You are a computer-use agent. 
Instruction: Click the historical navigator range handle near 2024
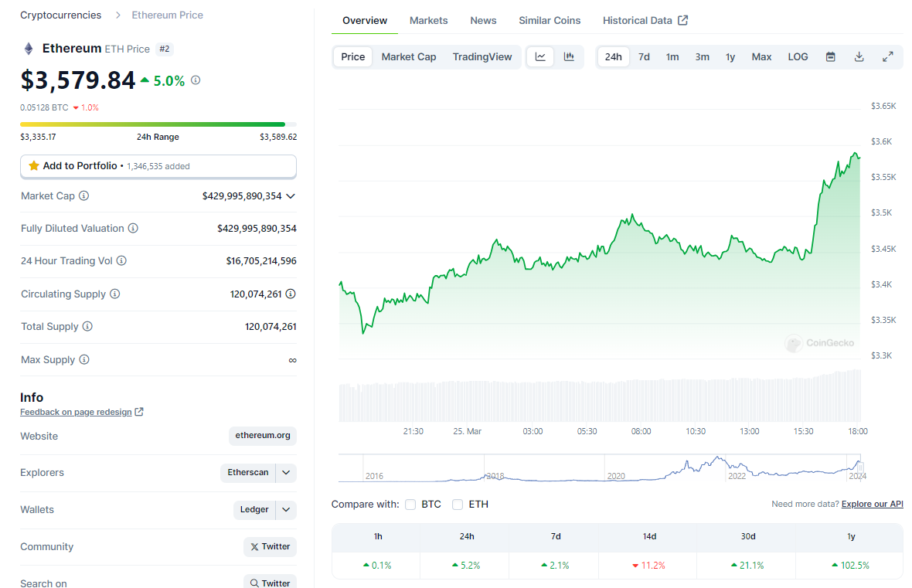point(859,467)
